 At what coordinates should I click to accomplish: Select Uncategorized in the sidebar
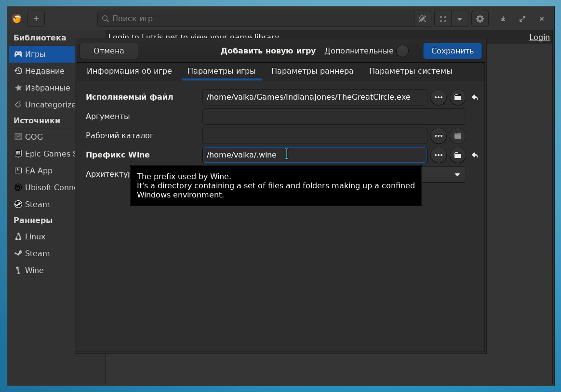(42, 105)
